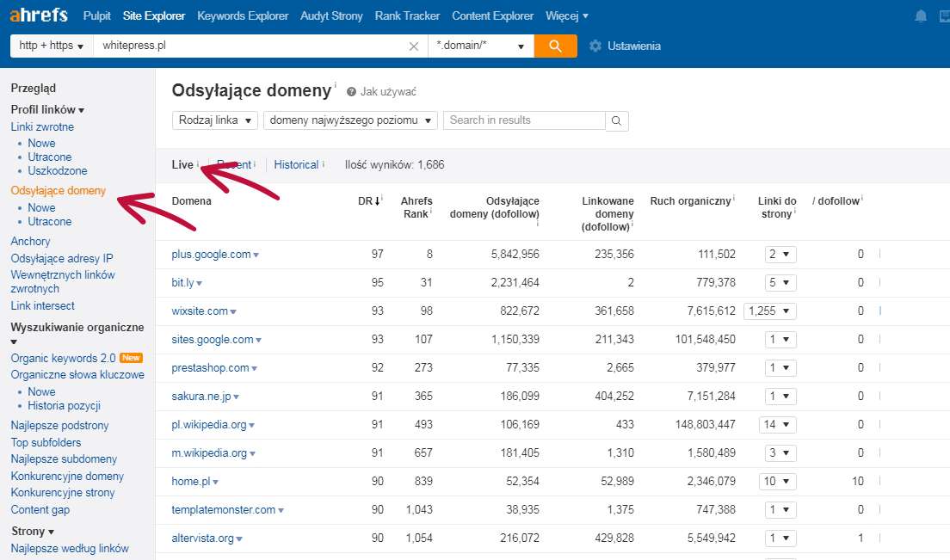Open Content gap
This screenshot has height=560, width=950.
(40, 510)
